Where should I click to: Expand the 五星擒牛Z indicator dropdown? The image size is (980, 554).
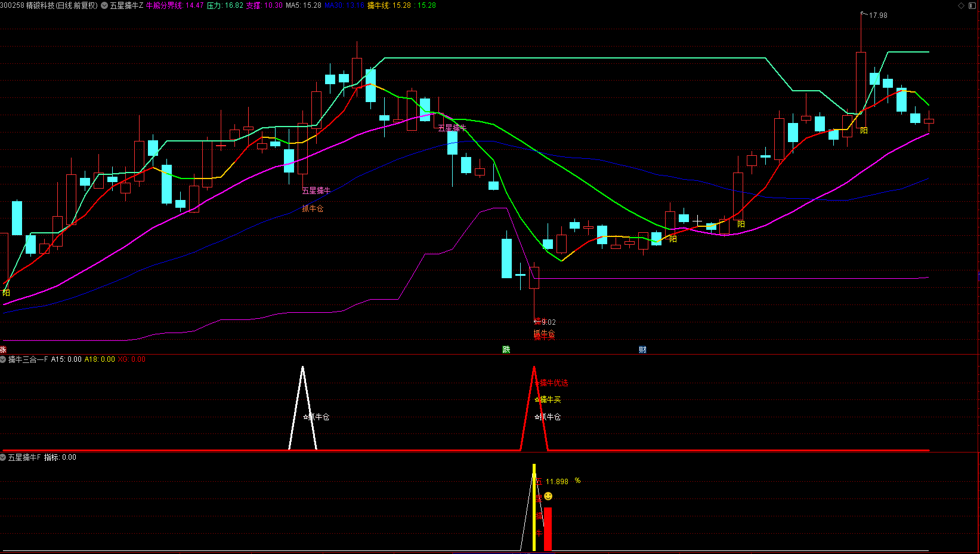(x=105, y=5)
